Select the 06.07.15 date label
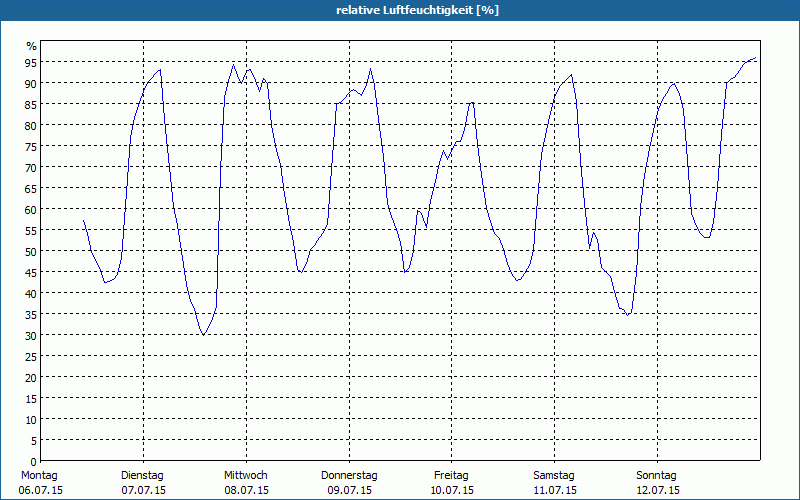 point(41,491)
